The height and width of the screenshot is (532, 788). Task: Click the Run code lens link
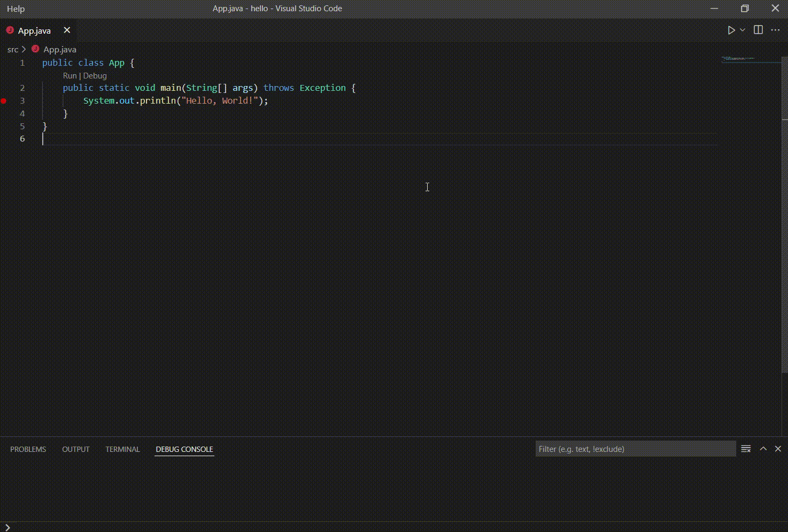point(69,76)
